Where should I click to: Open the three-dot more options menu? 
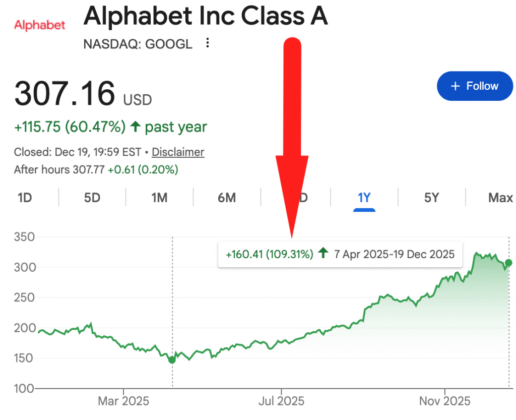click(x=208, y=43)
